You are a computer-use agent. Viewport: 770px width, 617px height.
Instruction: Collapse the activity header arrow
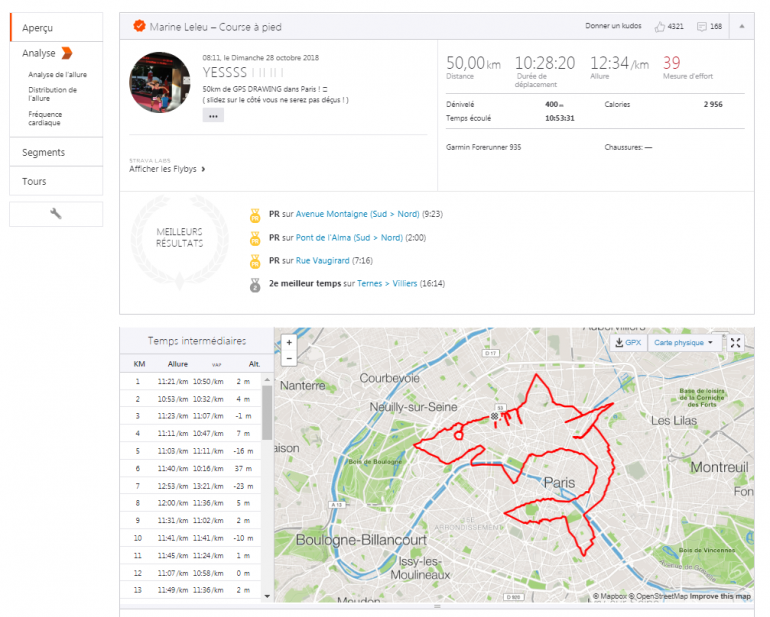tap(741, 26)
